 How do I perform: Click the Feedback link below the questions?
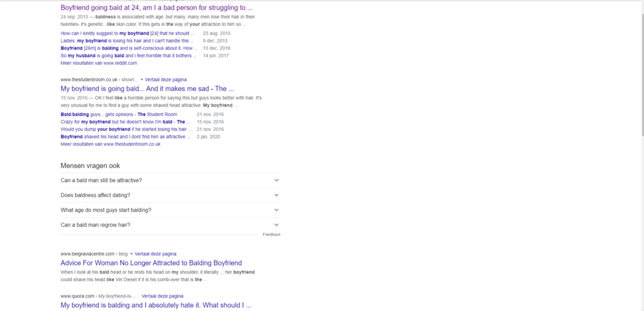[x=271, y=235]
